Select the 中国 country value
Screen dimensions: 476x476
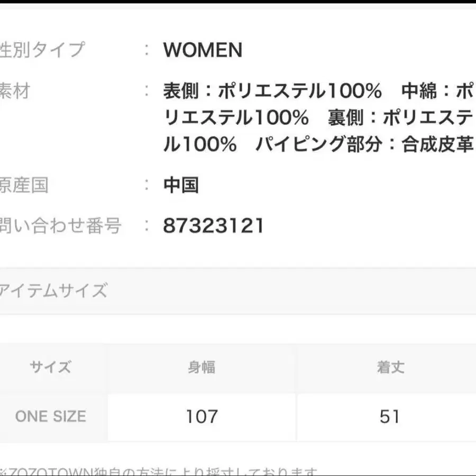click(181, 185)
